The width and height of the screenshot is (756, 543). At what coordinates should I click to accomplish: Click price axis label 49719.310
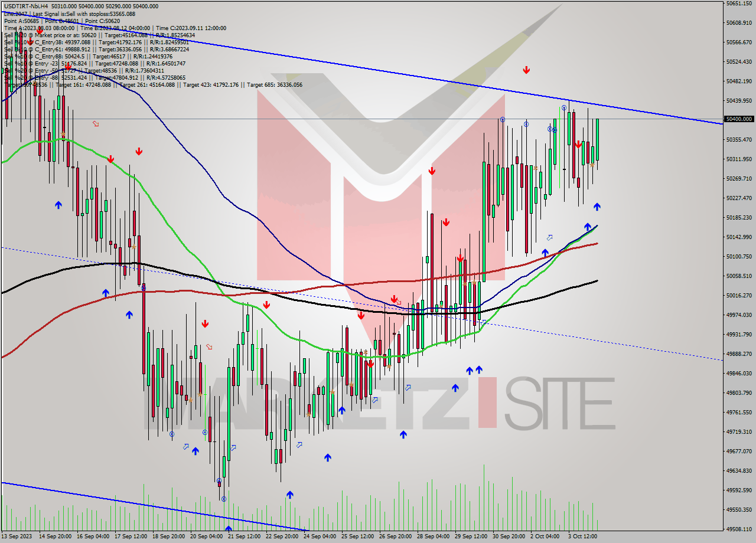(739, 431)
